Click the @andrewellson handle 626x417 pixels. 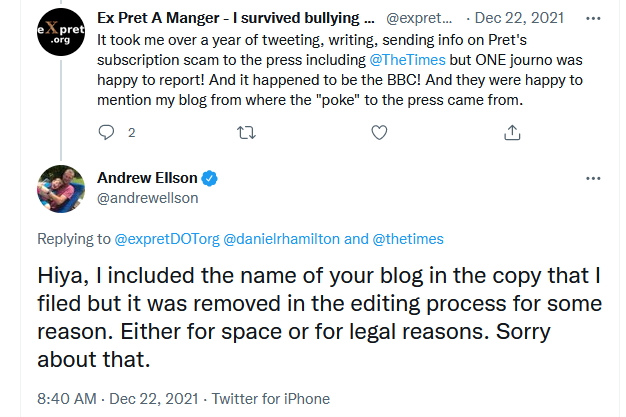click(147, 197)
